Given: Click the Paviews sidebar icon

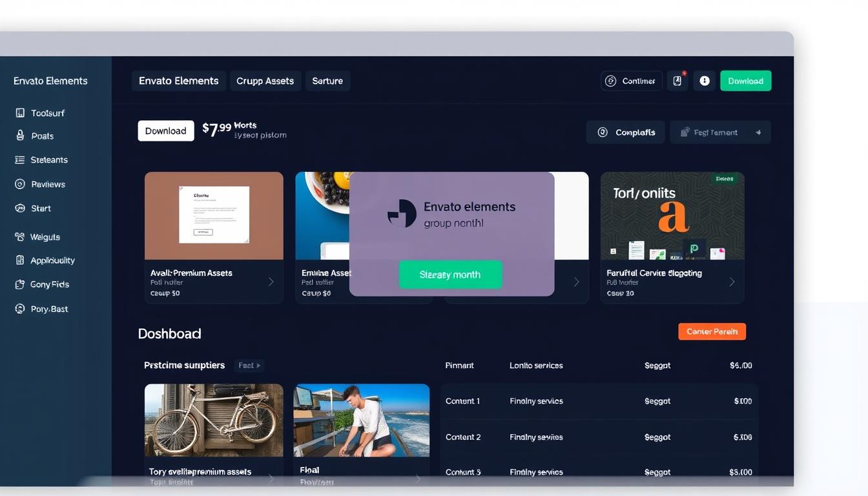Looking at the screenshot, I should pos(20,184).
